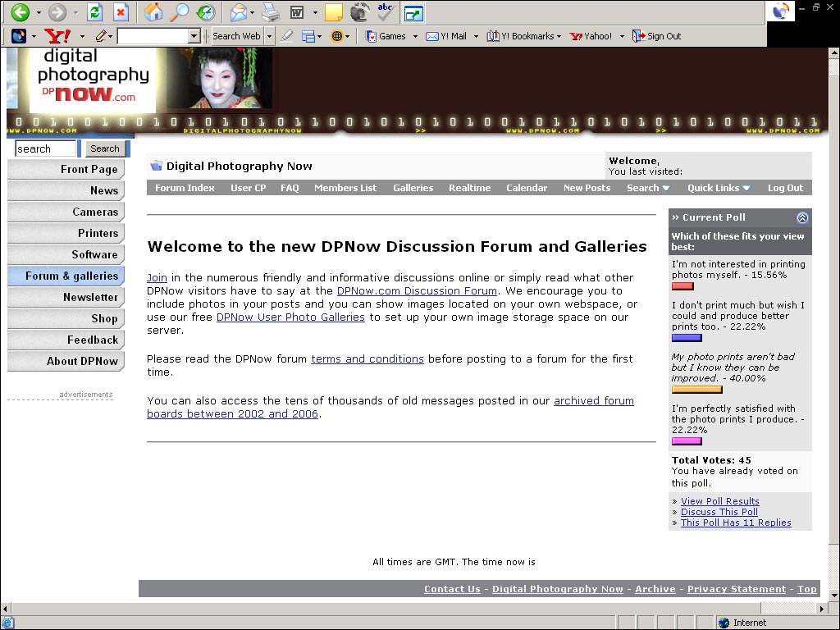Collapse the Current Poll panel
The image size is (840, 630).
coord(802,217)
